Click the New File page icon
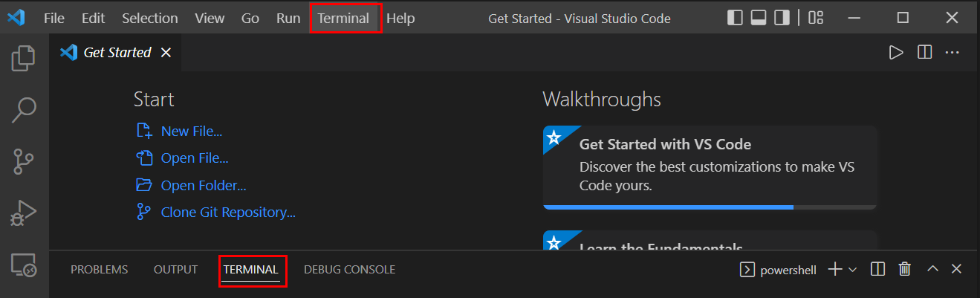 click(x=143, y=131)
